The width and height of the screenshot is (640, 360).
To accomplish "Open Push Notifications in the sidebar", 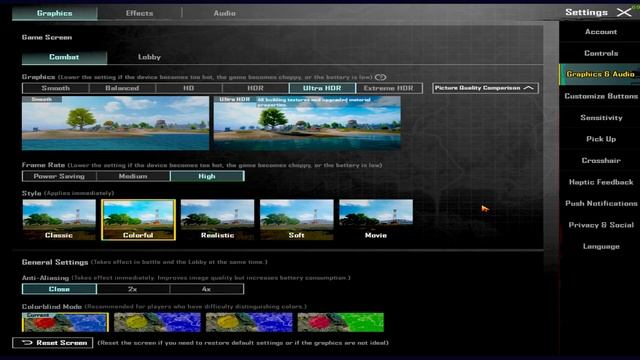I will tap(600, 203).
